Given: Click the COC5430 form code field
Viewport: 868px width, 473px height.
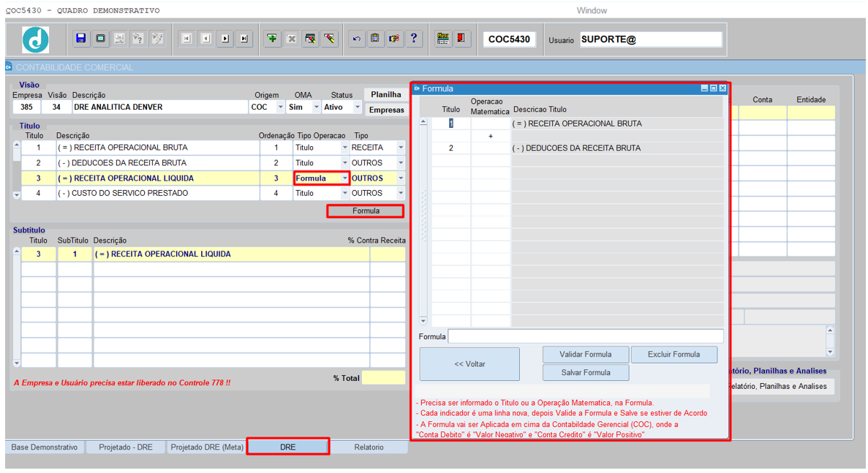Looking at the screenshot, I should 509,39.
